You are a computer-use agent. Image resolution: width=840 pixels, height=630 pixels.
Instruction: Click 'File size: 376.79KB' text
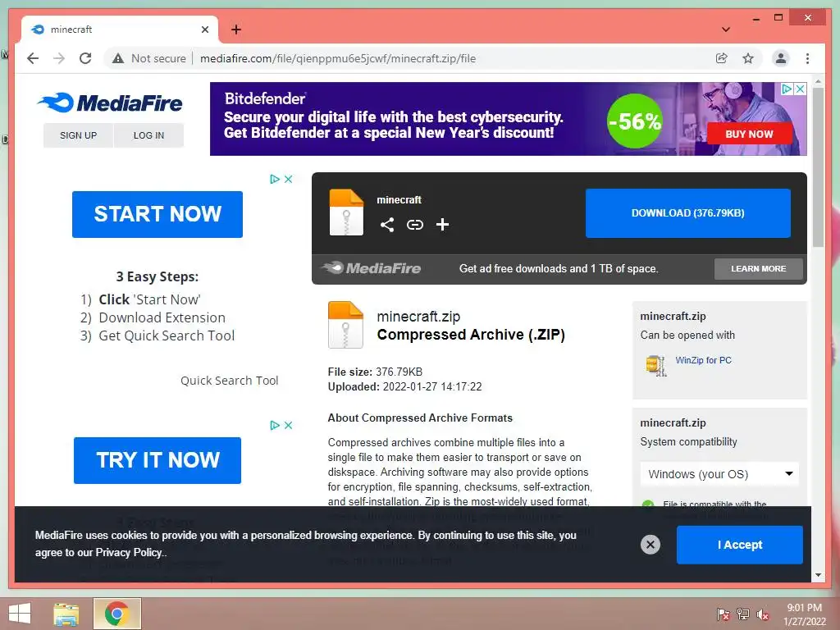click(375, 372)
